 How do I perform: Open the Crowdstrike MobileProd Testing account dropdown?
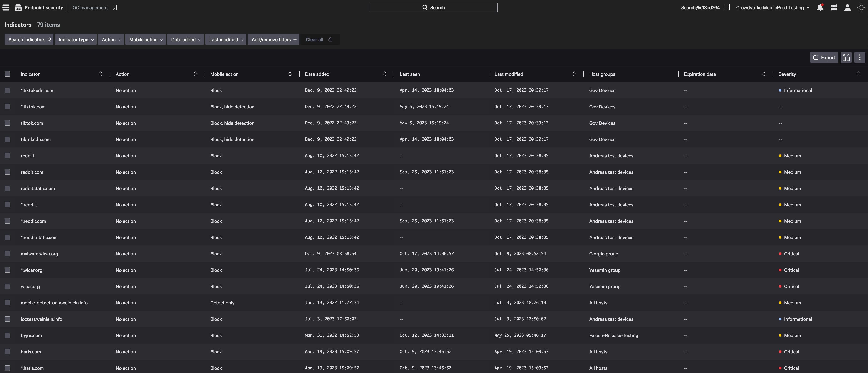coord(773,7)
